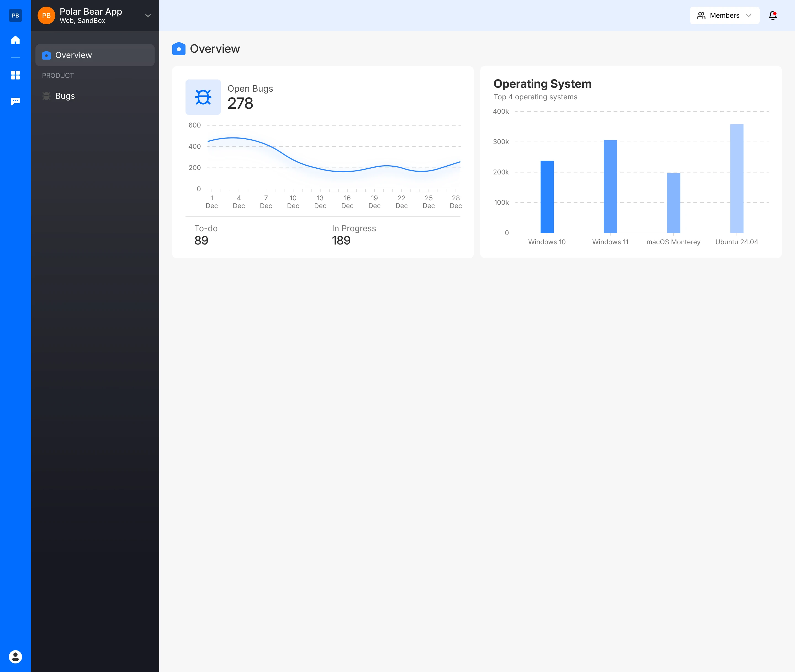Screen dimensions: 795x672
Task: Expand the Polar Bear App project switcher
Action: click(x=148, y=16)
